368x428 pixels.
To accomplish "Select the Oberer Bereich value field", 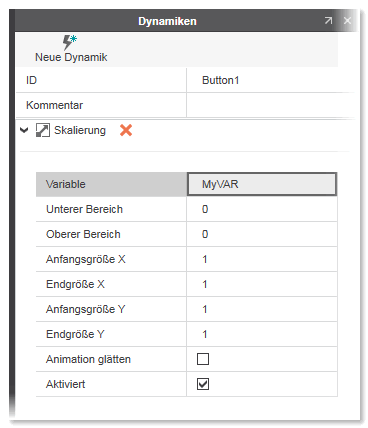I will [x=262, y=234].
